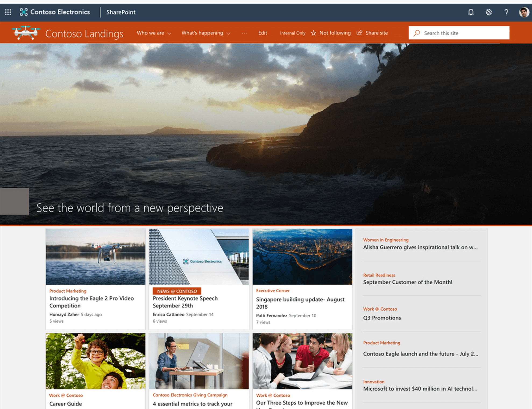The width and height of the screenshot is (532, 409).
Task: Click the Contoso Electronics drone logo
Action: (24, 12)
